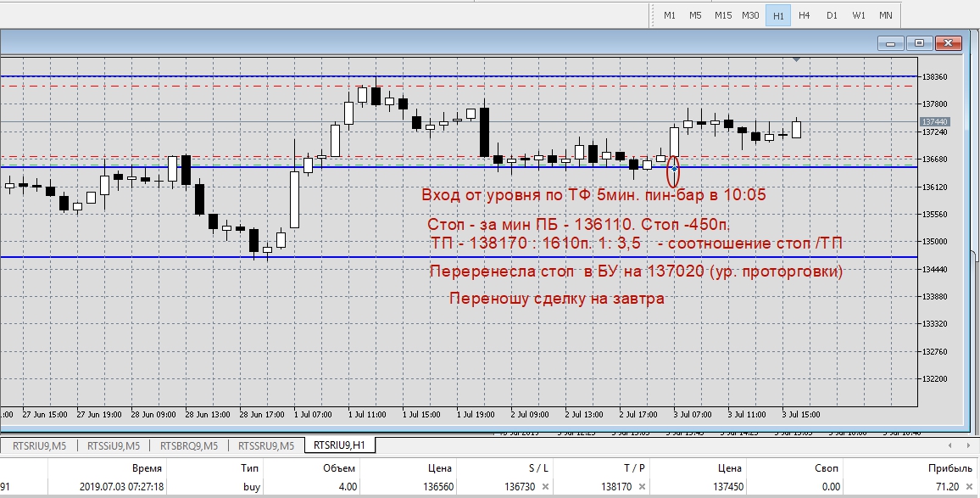Click time scale label '3 Jul 07:00'
The image size is (980, 498).
click(x=692, y=414)
